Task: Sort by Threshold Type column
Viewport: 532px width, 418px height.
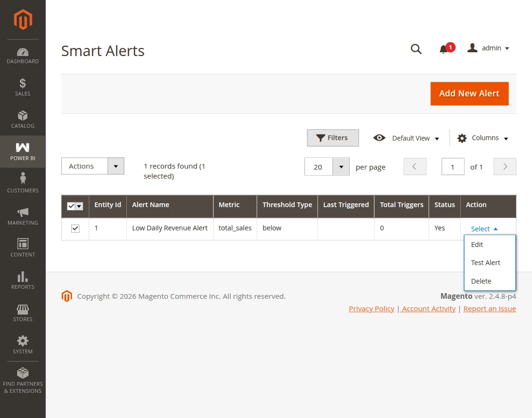Action: 287,206
